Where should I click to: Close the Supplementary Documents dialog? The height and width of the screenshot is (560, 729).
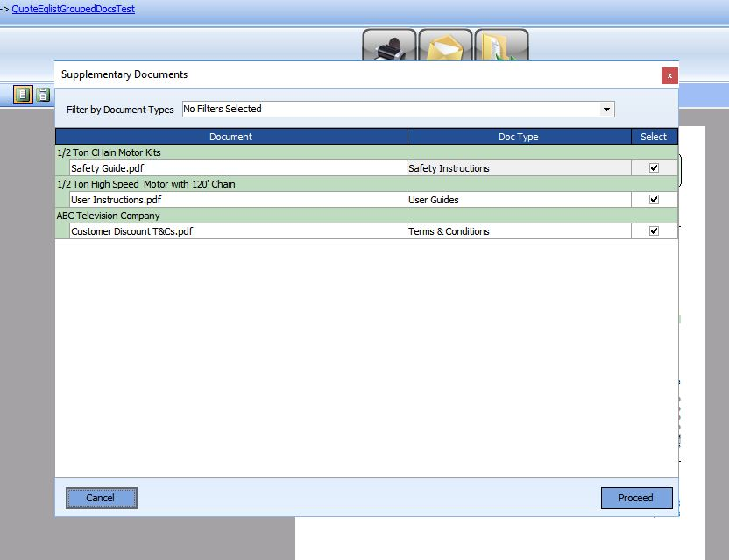(669, 75)
